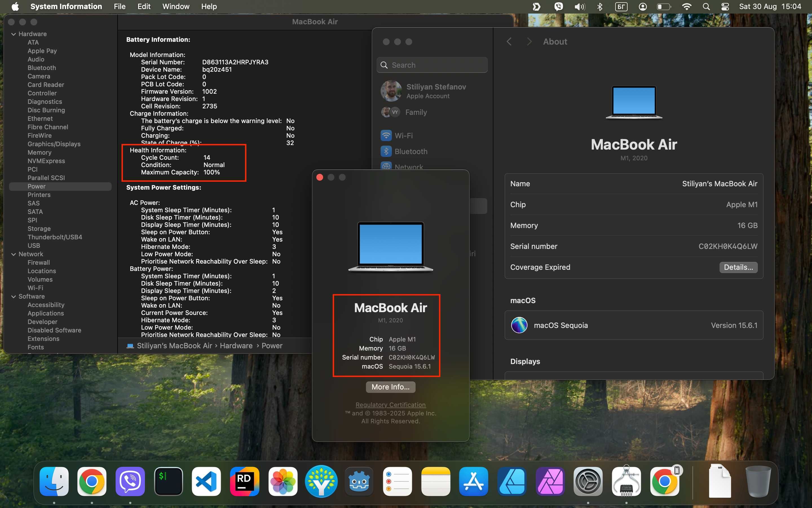Select Graphics/Displays in sidebar

pyautogui.click(x=54, y=144)
